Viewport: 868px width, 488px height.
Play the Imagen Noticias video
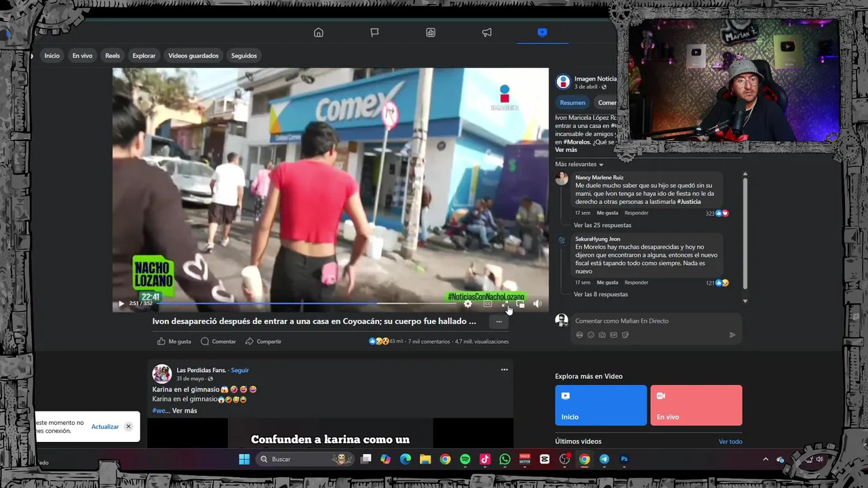tap(121, 304)
